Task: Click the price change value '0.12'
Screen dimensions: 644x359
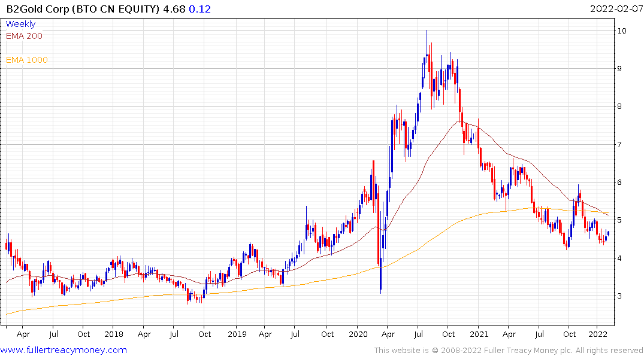Action: (x=199, y=9)
